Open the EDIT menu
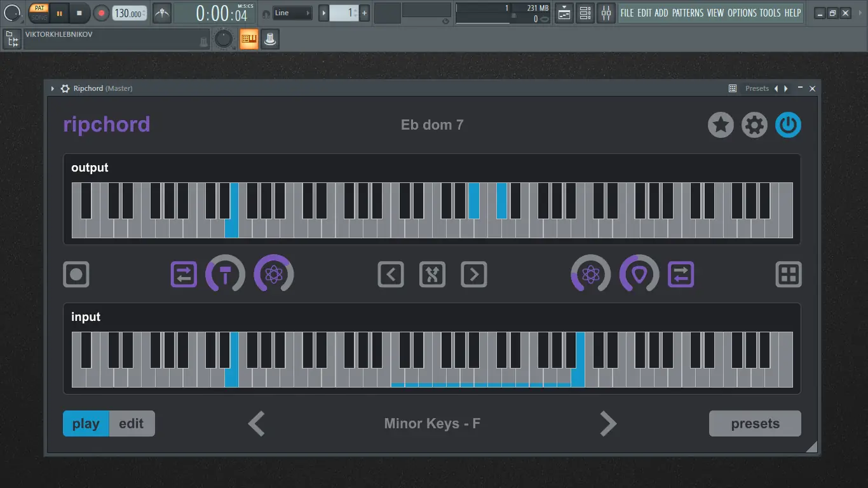Screen dimensions: 868x488 tap(644, 13)
